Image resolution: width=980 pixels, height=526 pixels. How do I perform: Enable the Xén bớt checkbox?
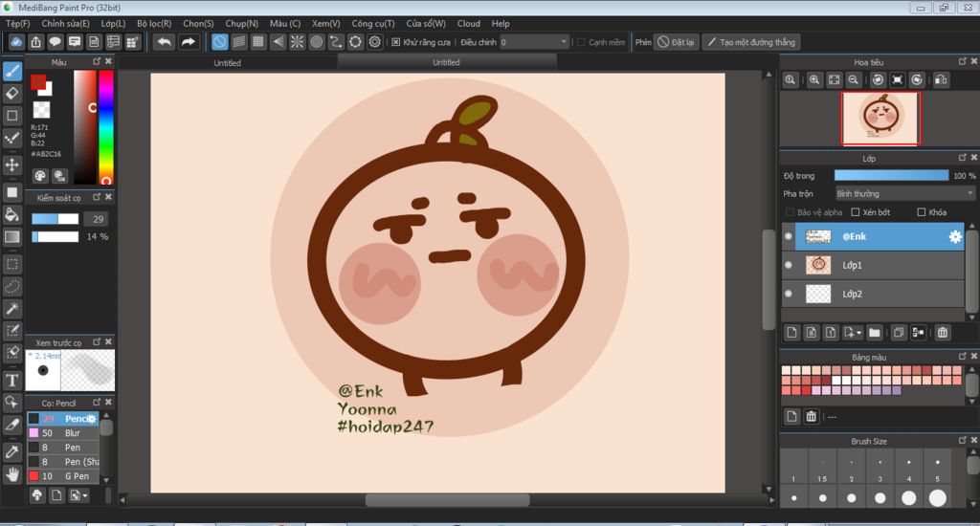[x=856, y=212]
